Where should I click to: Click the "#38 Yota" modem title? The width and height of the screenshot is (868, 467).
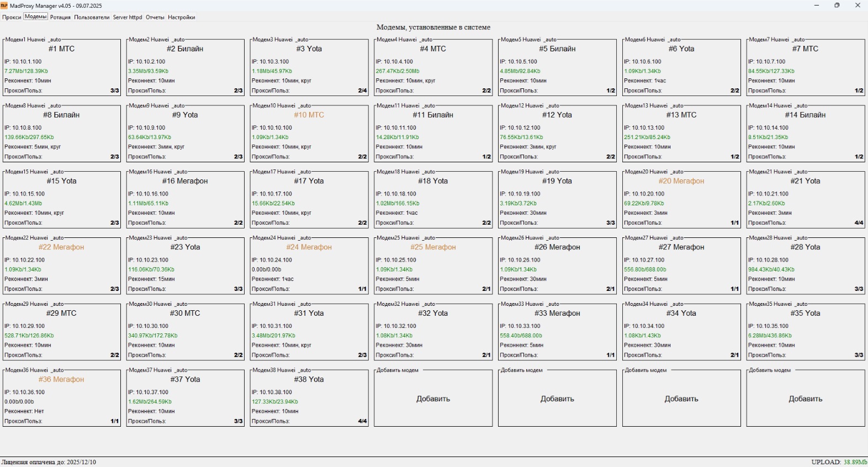(x=309, y=379)
